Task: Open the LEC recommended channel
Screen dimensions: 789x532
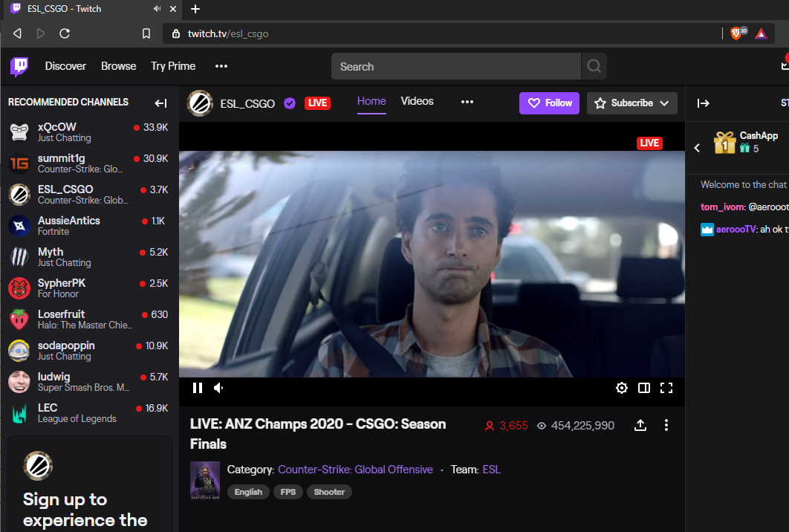Action: click(x=90, y=412)
